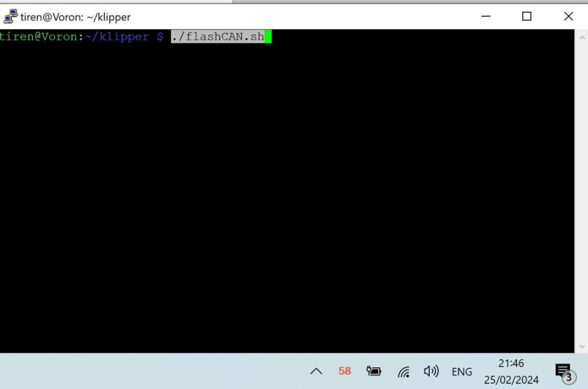Minimize the PuTTY window
Screen dimensions: 588x389
[x=485, y=16]
